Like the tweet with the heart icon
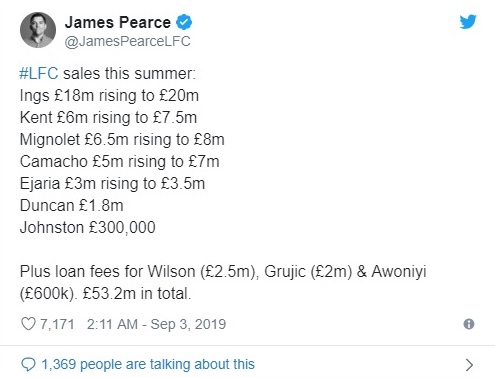The image size is (495, 378). (x=28, y=324)
